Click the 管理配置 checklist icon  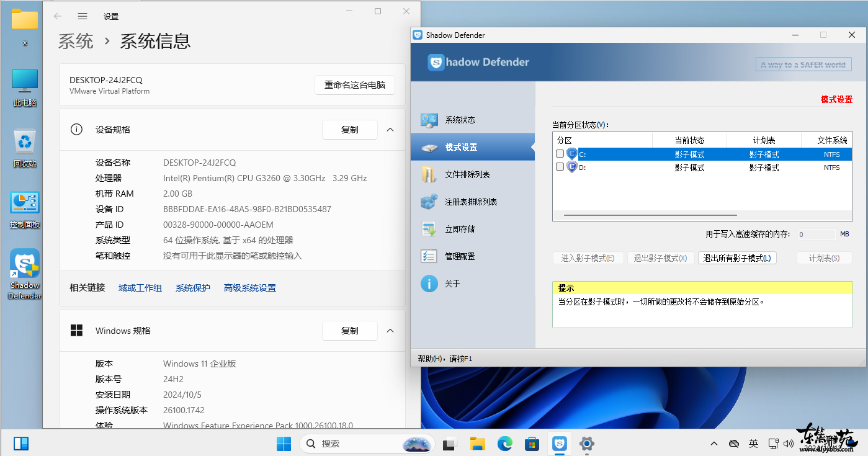click(429, 256)
